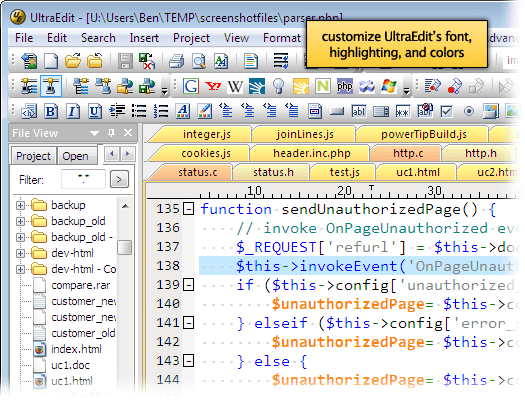This screenshot has height=400, width=525.
Task: Click the Filter input field
Action: [x=83, y=179]
